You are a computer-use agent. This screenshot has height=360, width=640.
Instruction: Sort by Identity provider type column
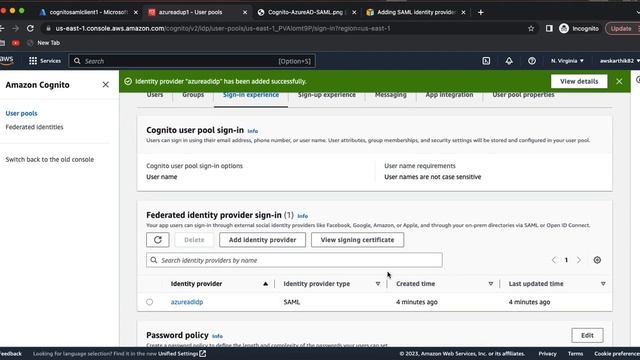pyautogui.click(x=378, y=284)
